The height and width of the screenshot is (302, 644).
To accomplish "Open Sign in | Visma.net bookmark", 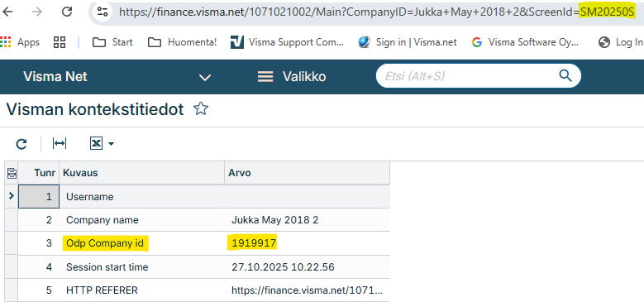I will (x=407, y=42).
